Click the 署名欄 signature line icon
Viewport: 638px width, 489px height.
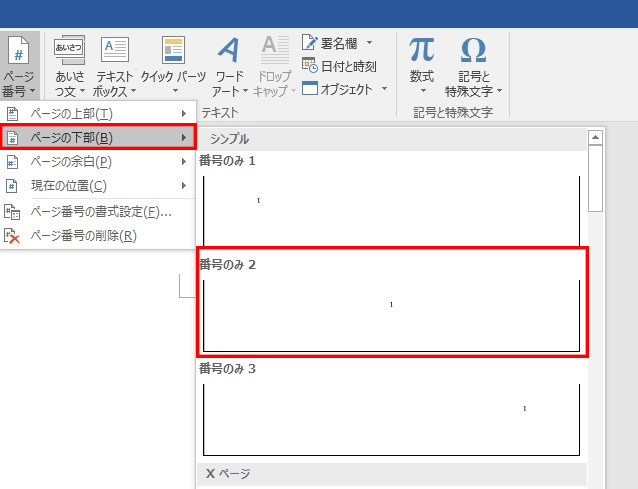(x=309, y=42)
